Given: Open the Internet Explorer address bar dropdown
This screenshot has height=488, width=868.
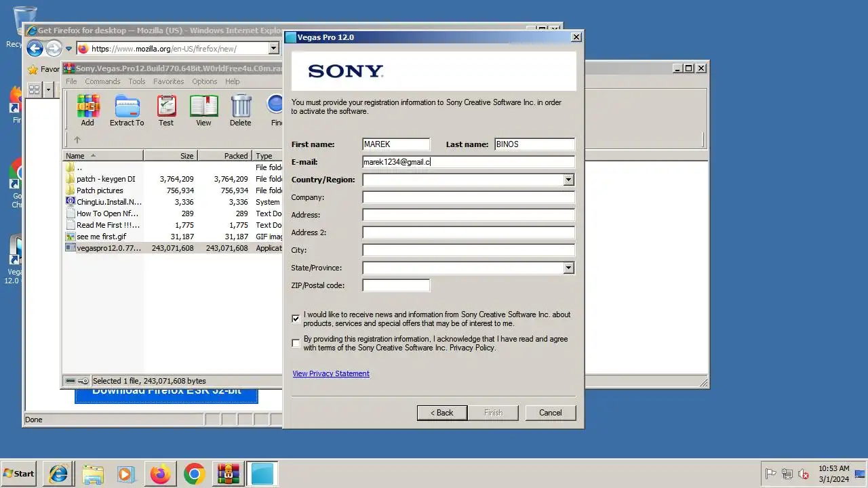Looking at the screenshot, I should click(x=273, y=48).
